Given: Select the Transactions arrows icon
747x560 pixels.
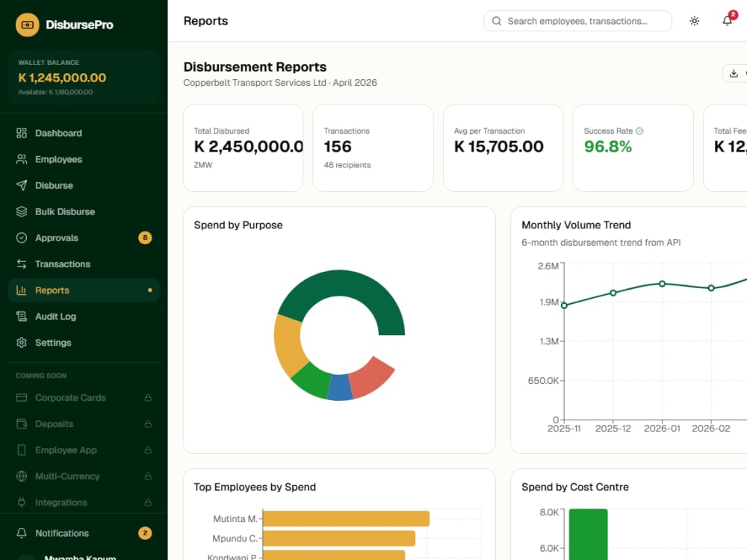Looking at the screenshot, I should (x=22, y=264).
